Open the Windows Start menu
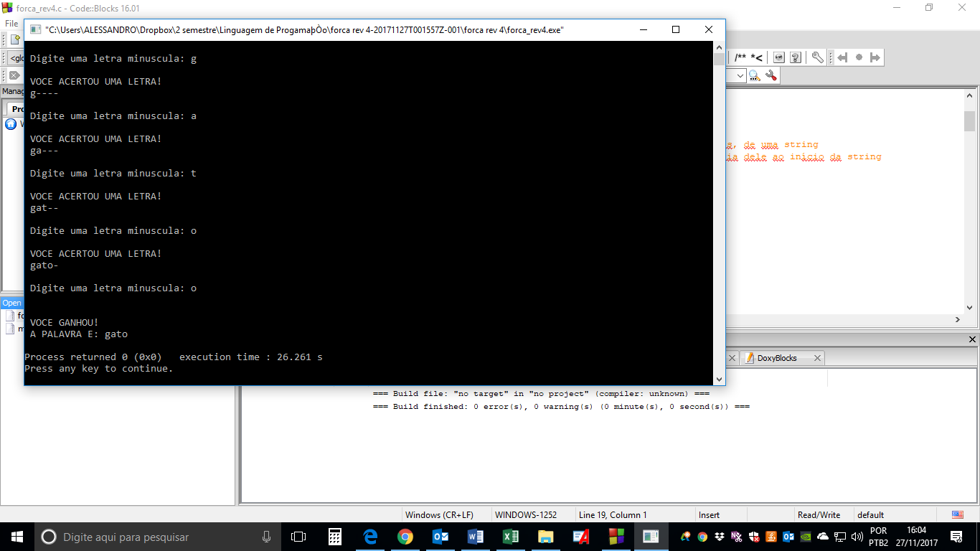980x551 pixels. point(17,537)
